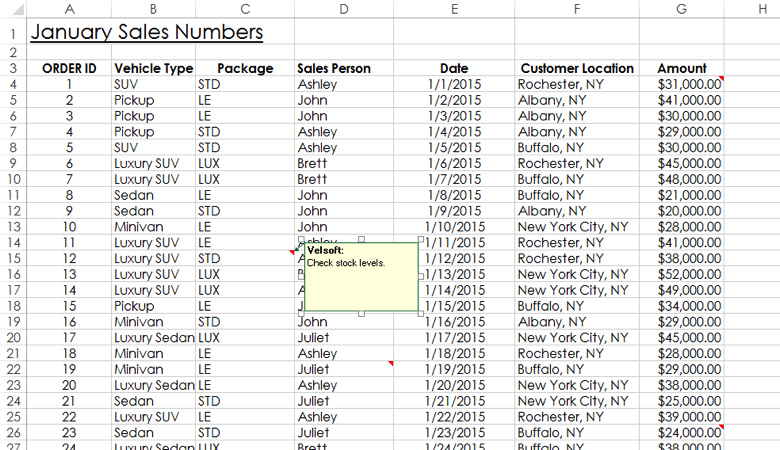Screen dimensions: 780x450
Task: Click the comment box right-middle resize handle
Action: [420, 277]
